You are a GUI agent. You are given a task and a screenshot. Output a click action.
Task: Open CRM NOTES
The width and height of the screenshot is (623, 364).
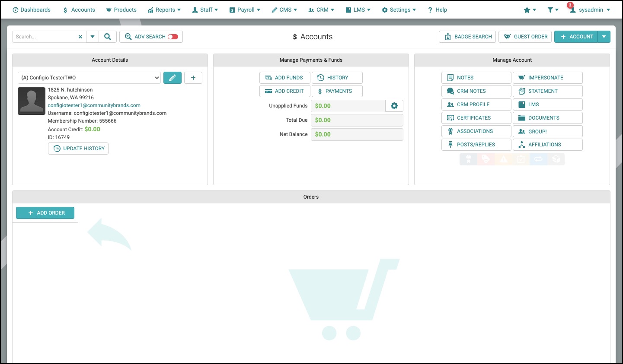(x=476, y=91)
